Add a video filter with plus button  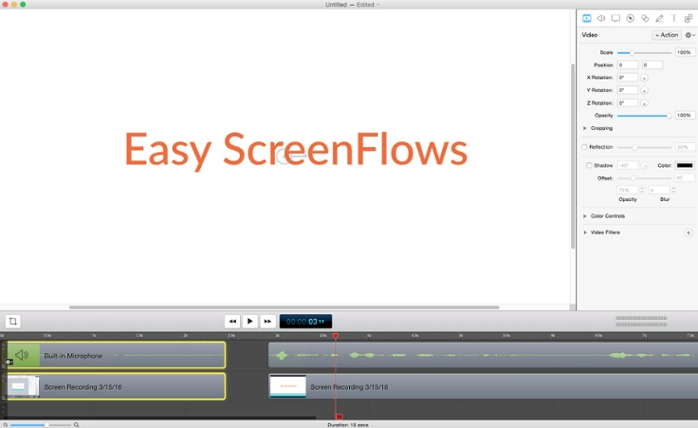coord(688,233)
